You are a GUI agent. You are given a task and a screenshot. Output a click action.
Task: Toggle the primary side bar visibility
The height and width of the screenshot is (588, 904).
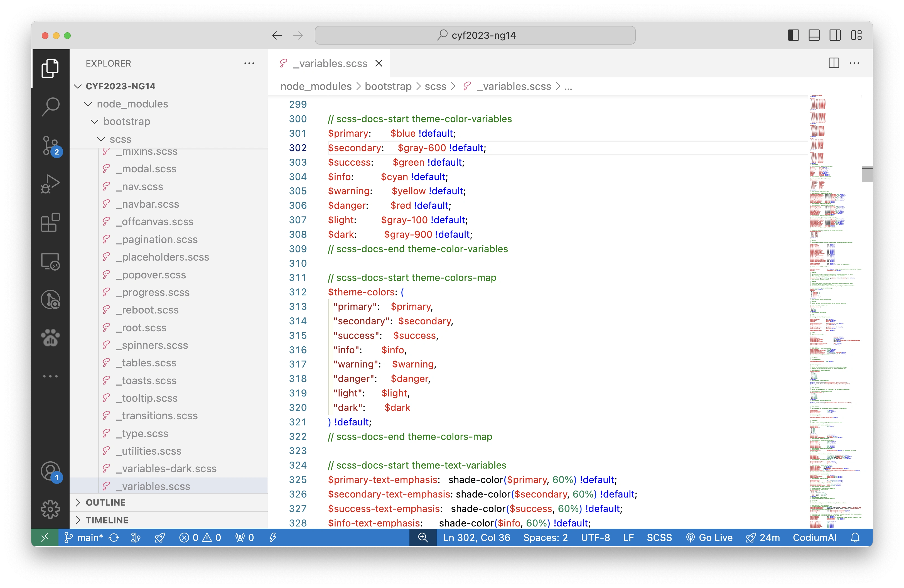point(794,35)
